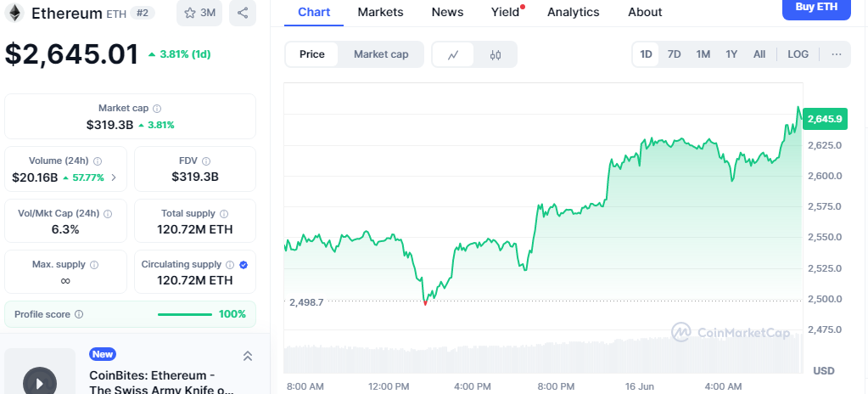Open Market cap info icon
The width and height of the screenshot is (868, 394).
pos(157,109)
